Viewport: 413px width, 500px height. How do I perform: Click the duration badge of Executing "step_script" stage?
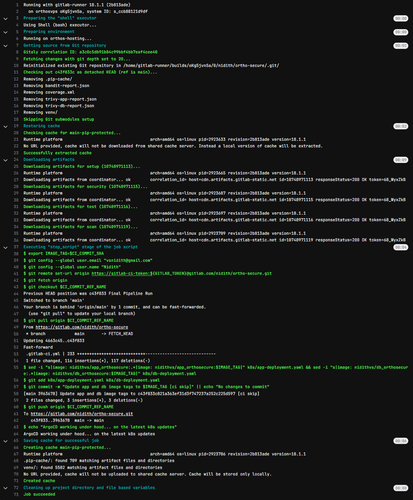[x=400, y=247]
